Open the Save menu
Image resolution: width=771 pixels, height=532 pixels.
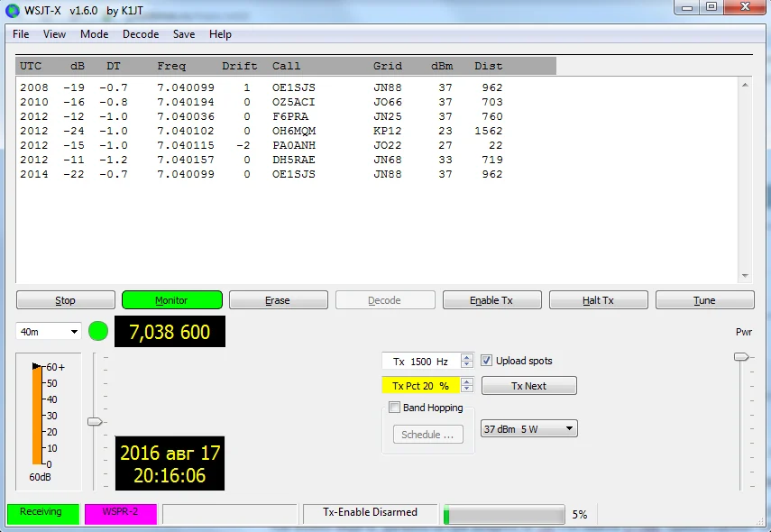(184, 34)
